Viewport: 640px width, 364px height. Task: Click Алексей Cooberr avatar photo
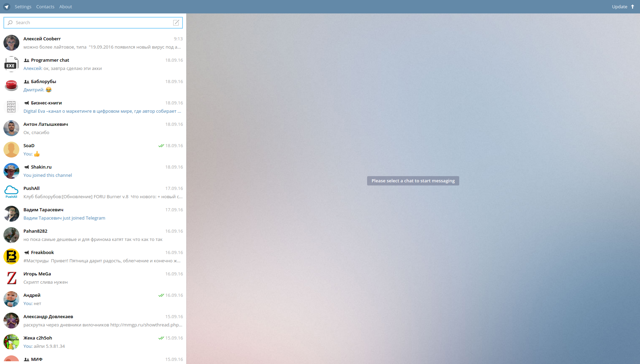[x=11, y=43]
